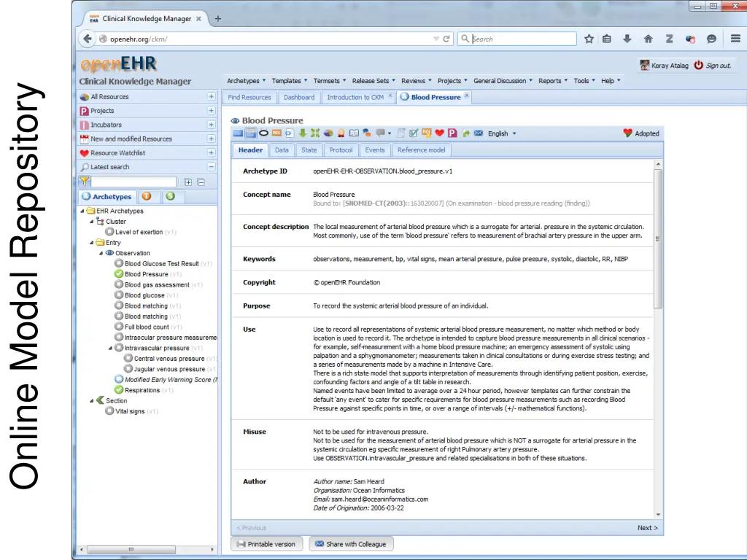
Task: Click the green share arrow icon
Action: [466, 133]
